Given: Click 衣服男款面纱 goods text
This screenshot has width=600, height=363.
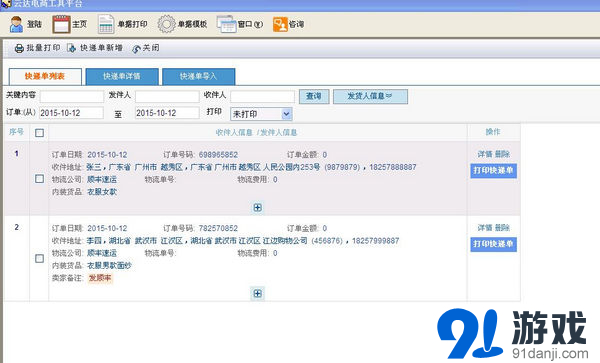Looking at the screenshot, I should (x=109, y=265).
